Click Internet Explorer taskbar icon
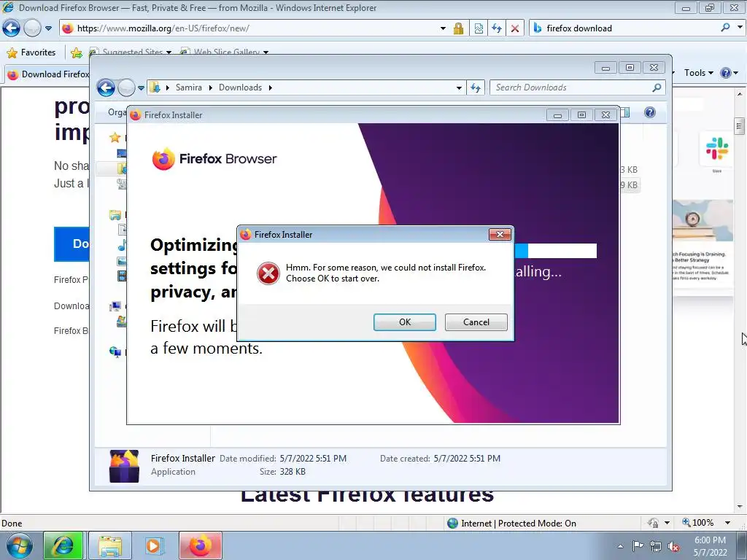The width and height of the screenshot is (747, 560). (x=63, y=545)
